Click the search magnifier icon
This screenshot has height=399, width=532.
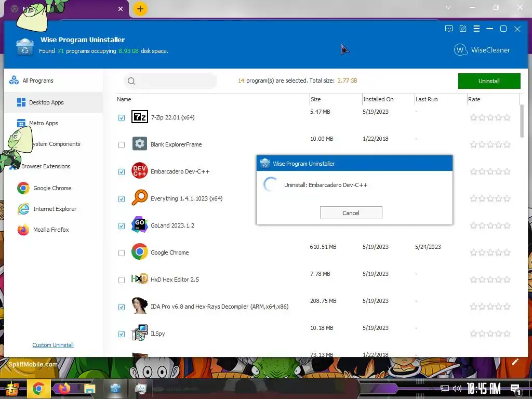pos(131,81)
